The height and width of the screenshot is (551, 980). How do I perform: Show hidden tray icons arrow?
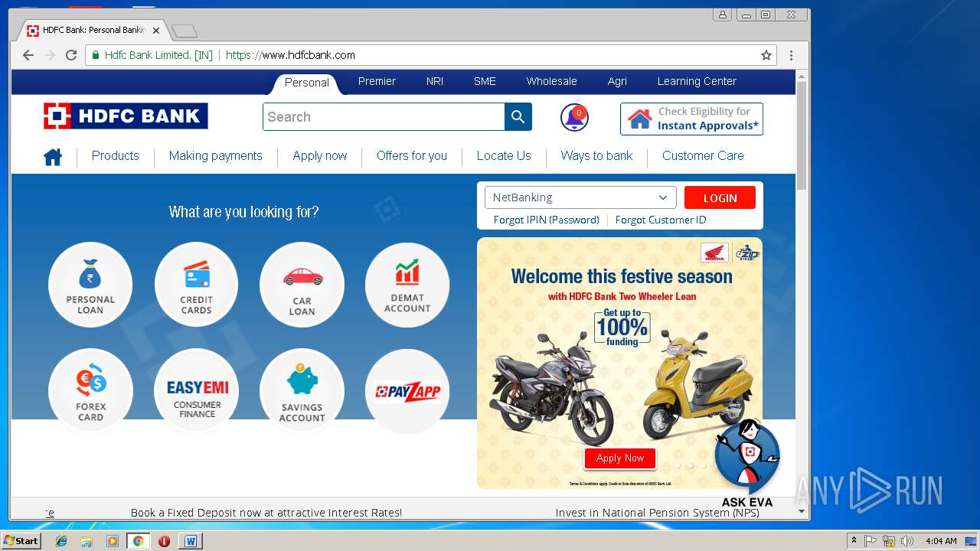(854, 541)
